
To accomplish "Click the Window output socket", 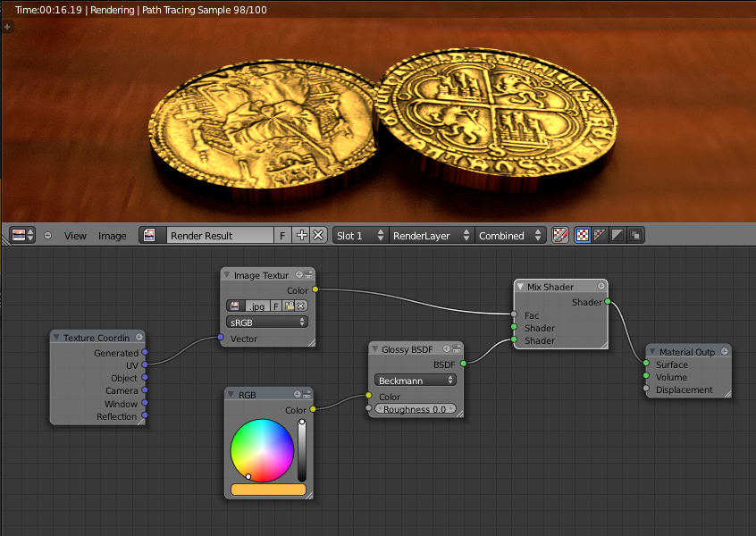I will 145,403.
